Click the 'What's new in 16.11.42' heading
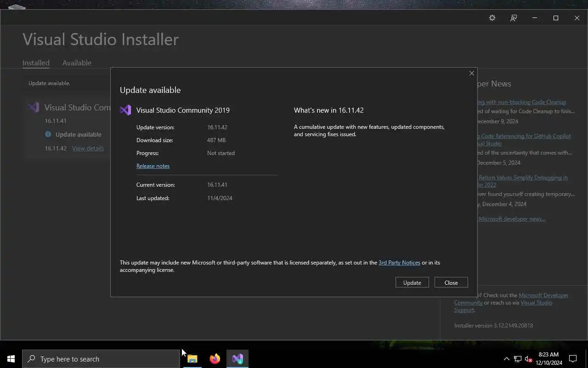This screenshot has width=588, height=368. tap(329, 110)
